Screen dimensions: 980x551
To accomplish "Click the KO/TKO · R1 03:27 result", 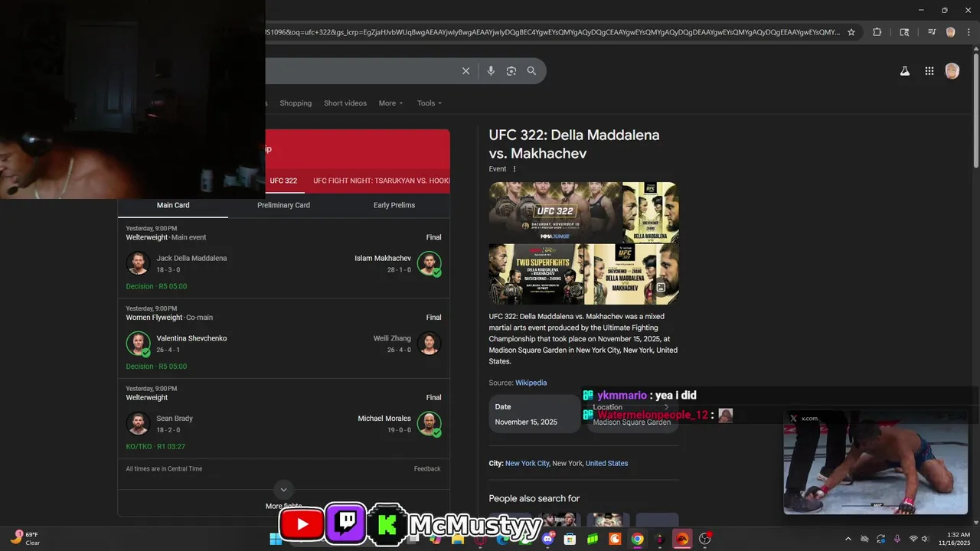I will click(155, 446).
